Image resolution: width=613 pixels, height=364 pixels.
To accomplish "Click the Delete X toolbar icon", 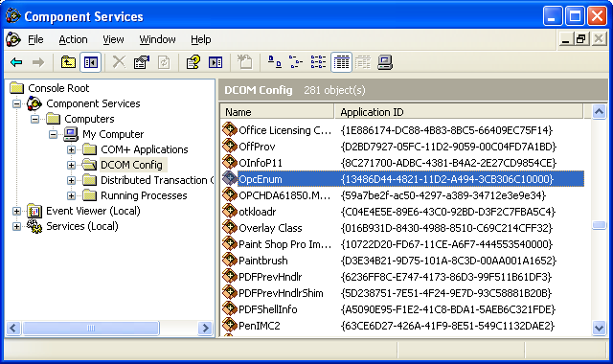I will click(119, 62).
